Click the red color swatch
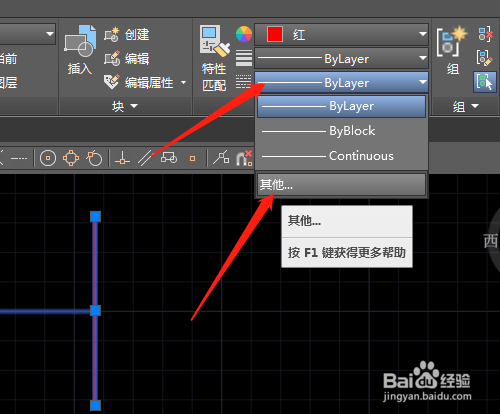Viewport: 500px width, 414px height. pos(275,34)
